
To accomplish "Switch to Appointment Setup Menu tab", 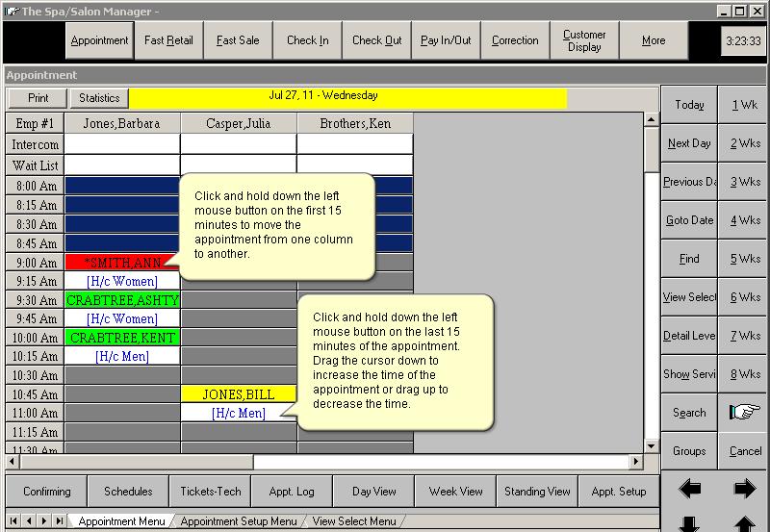I will [x=239, y=521].
